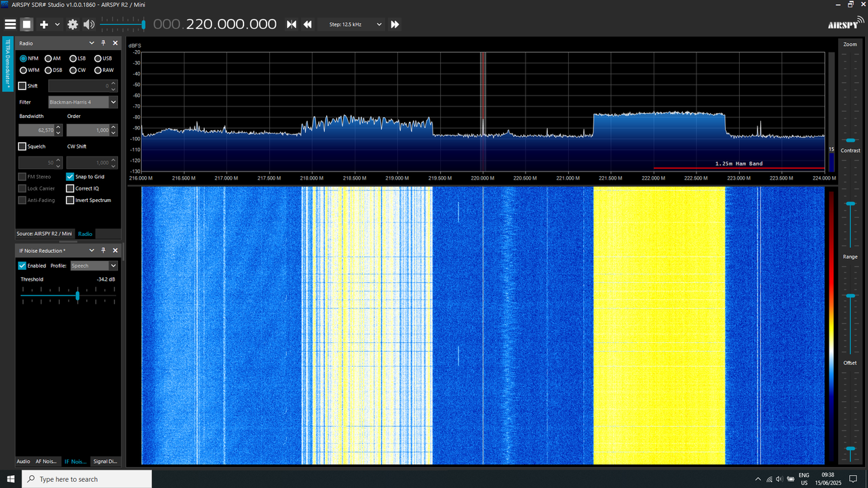This screenshot has height=488, width=868.
Task: Select the AM demodulation mode
Action: click(x=53, y=58)
